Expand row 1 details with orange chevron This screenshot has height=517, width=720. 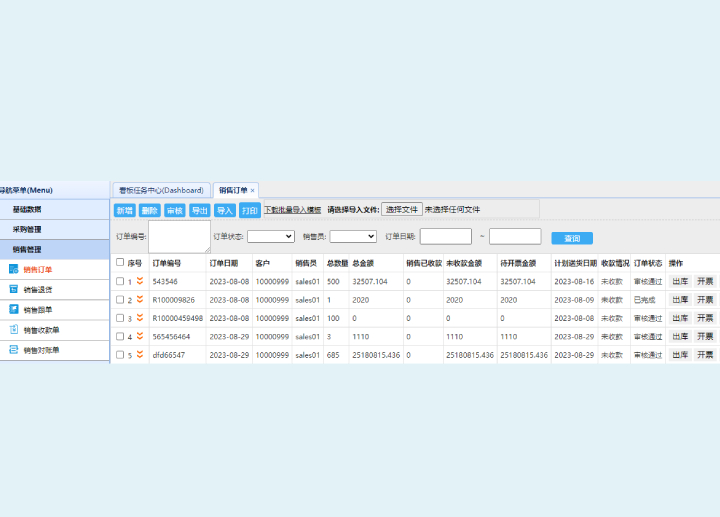pyautogui.click(x=141, y=282)
